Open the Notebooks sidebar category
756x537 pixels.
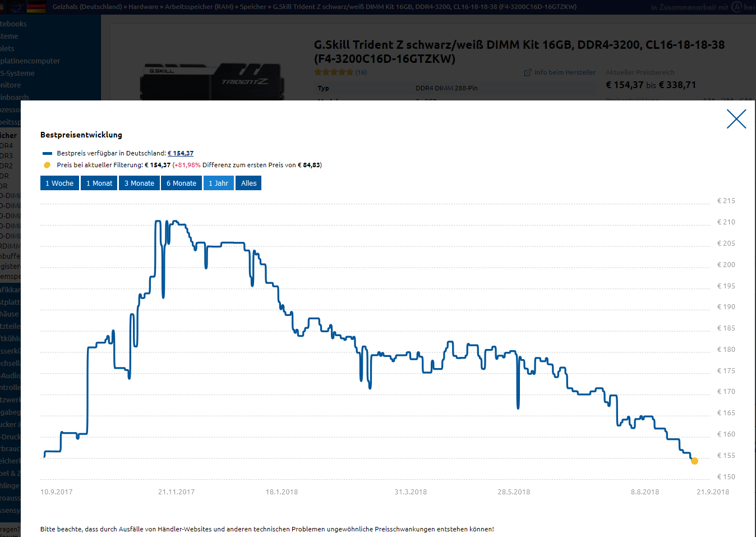pos(13,24)
